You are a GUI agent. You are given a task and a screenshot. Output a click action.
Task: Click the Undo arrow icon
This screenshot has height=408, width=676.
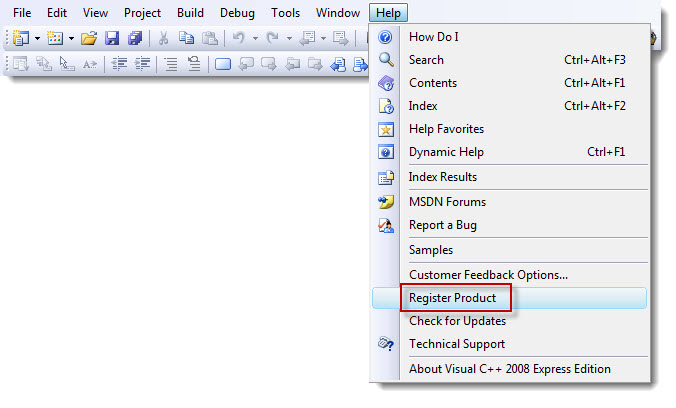click(238, 38)
